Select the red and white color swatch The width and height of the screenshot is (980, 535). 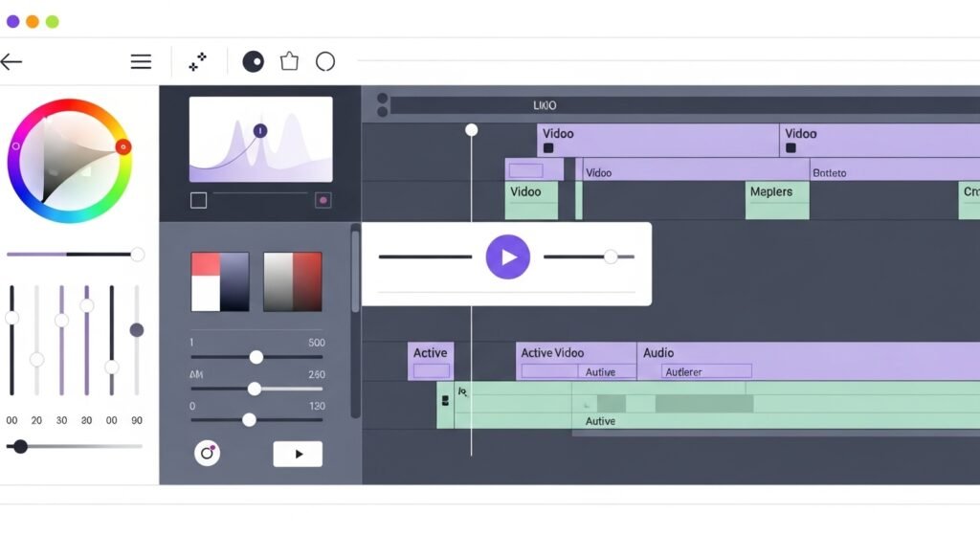pos(220,281)
